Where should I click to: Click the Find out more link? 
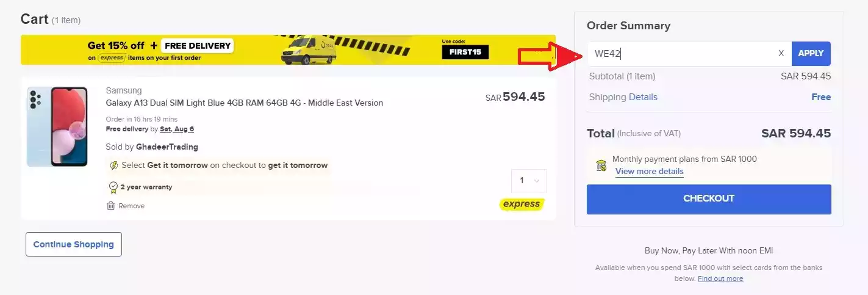(720, 279)
